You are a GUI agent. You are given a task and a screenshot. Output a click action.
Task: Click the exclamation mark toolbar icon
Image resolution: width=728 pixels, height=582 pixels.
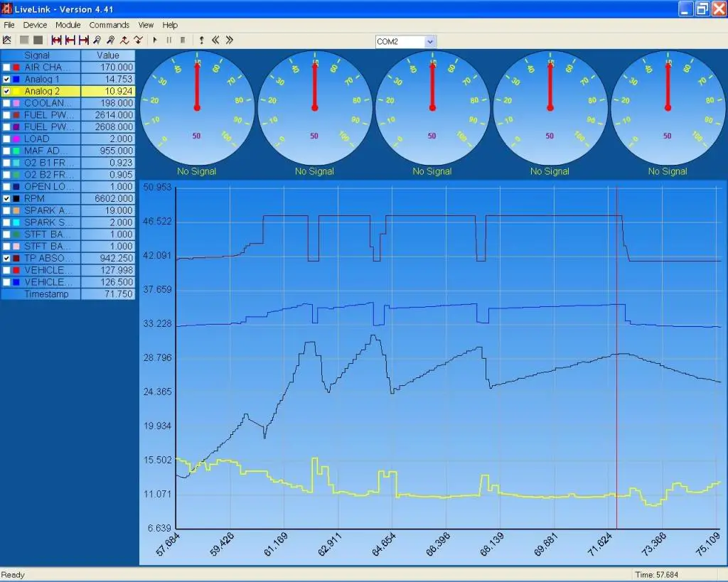click(201, 41)
